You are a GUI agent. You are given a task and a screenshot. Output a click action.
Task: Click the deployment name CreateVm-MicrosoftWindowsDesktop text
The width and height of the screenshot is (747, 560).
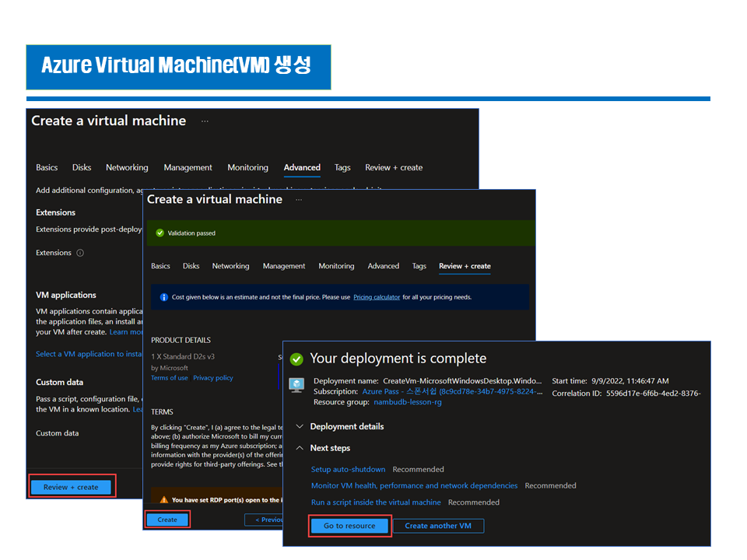(462, 381)
